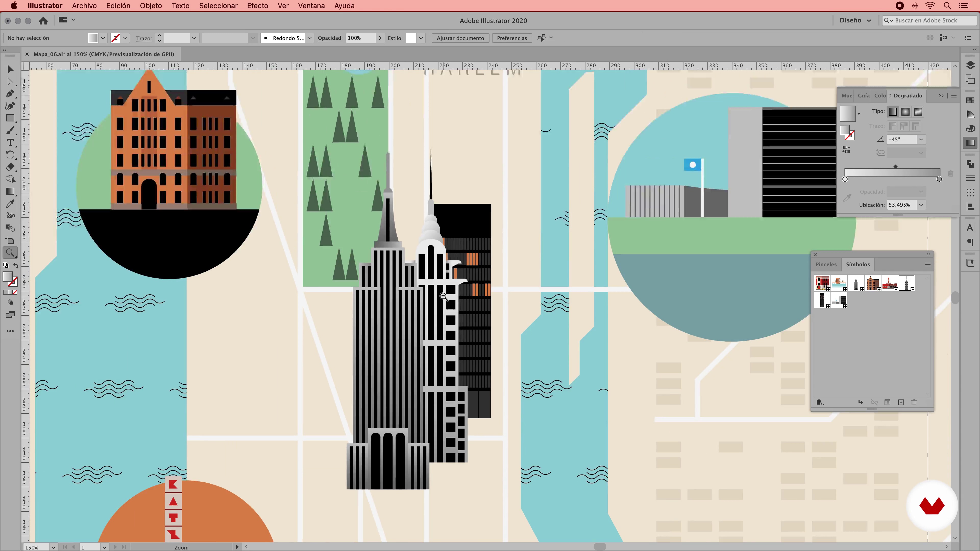Click the Reverse Gradient icon
This screenshot has height=551, width=980.
[846, 150]
